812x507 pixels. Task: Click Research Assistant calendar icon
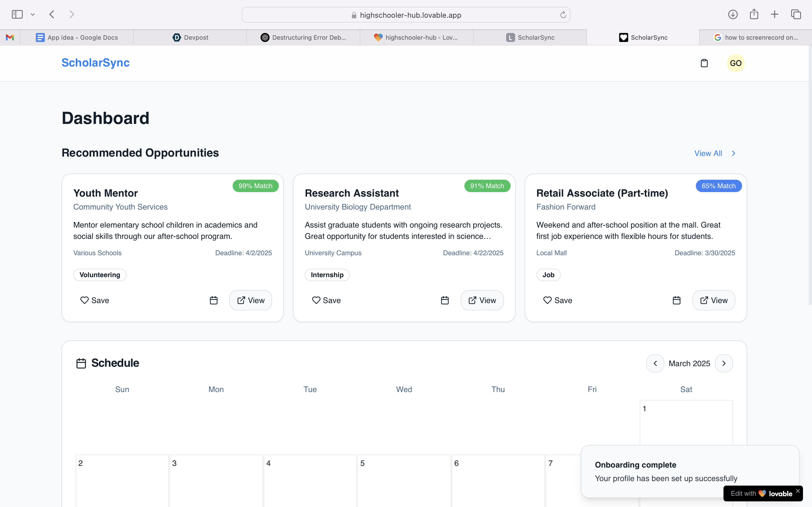pos(445,300)
